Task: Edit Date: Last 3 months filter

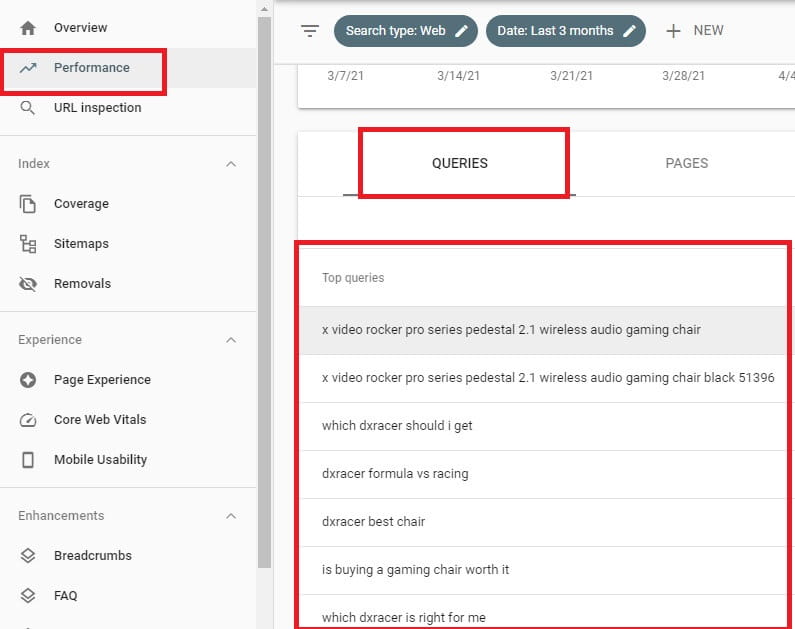Action: coord(566,31)
